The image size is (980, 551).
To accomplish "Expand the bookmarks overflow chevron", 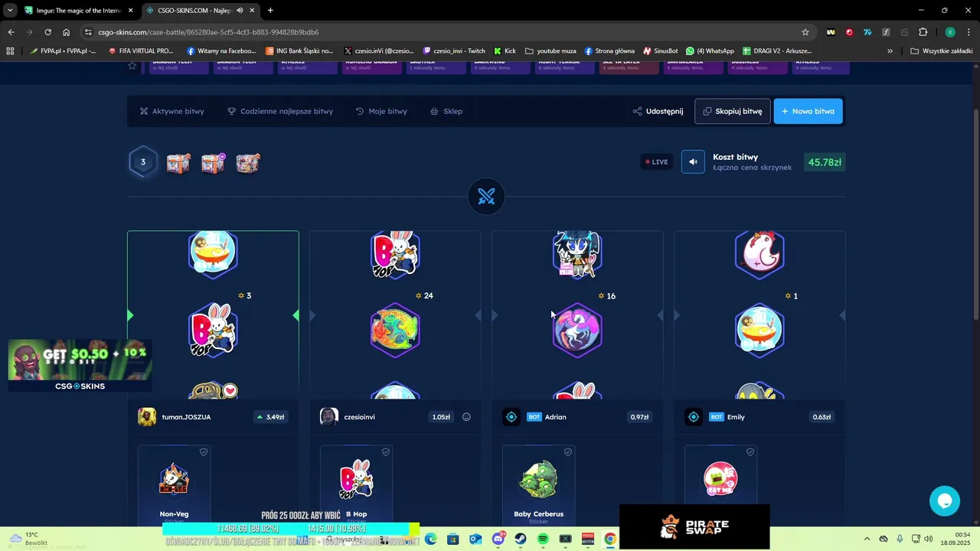I will click(890, 51).
